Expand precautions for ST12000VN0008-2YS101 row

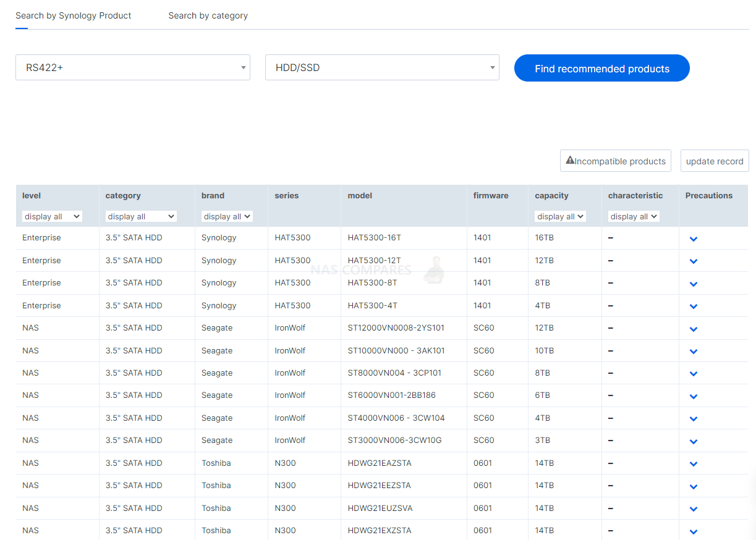click(x=694, y=329)
